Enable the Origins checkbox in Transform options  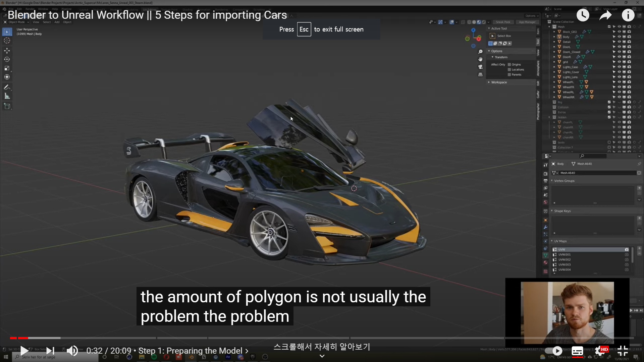point(509,65)
